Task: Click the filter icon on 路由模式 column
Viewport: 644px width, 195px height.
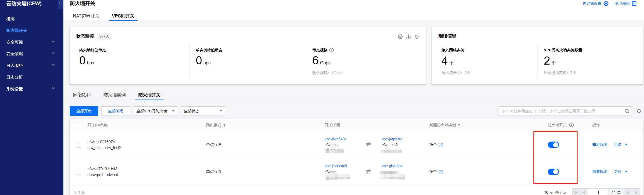Action: [x=224, y=125]
